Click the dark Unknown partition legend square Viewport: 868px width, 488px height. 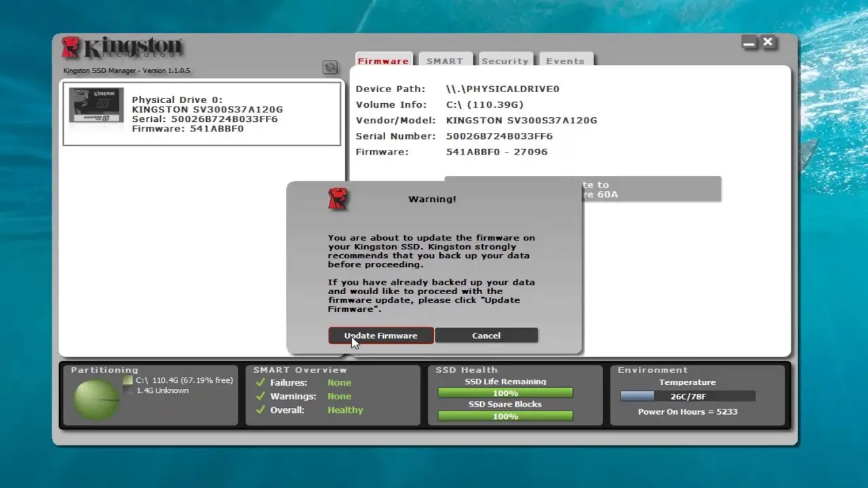point(128,390)
